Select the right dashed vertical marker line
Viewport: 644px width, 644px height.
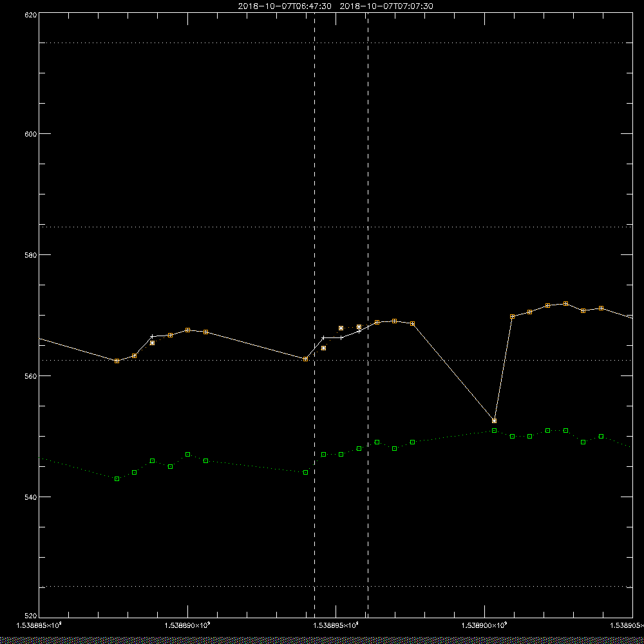click(x=368, y=314)
